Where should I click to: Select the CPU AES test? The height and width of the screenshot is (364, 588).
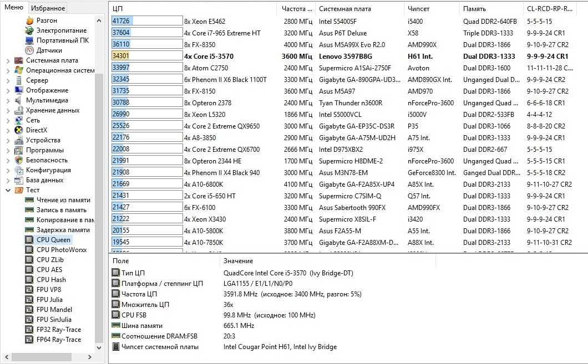click(49, 270)
